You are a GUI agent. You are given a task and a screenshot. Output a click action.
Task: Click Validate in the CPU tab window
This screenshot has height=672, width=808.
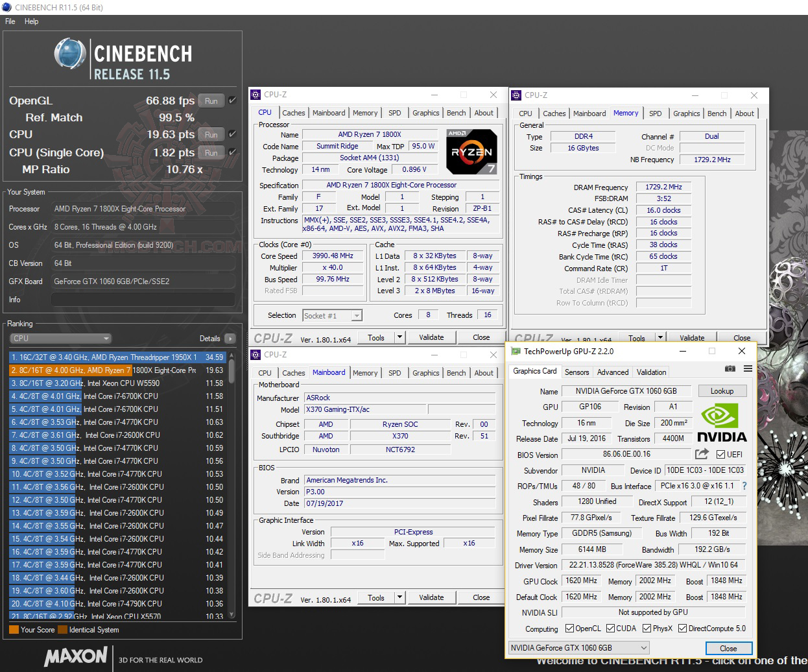click(x=431, y=337)
